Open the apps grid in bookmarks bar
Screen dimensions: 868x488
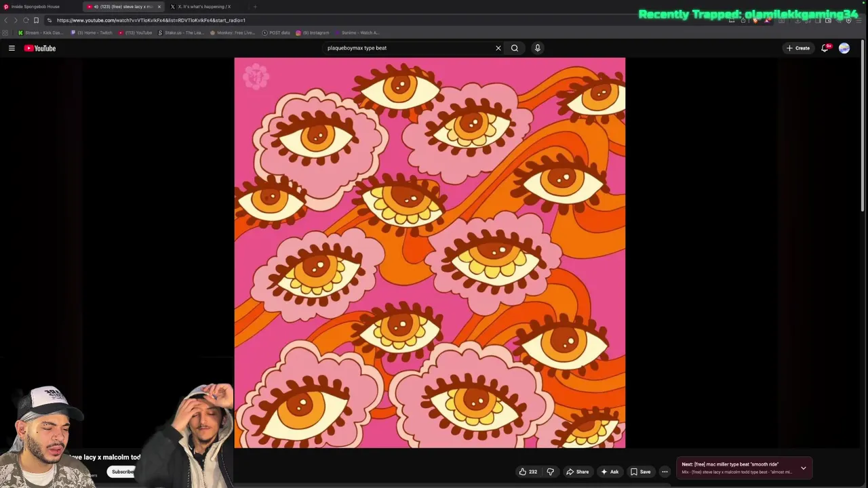coord(5,33)
